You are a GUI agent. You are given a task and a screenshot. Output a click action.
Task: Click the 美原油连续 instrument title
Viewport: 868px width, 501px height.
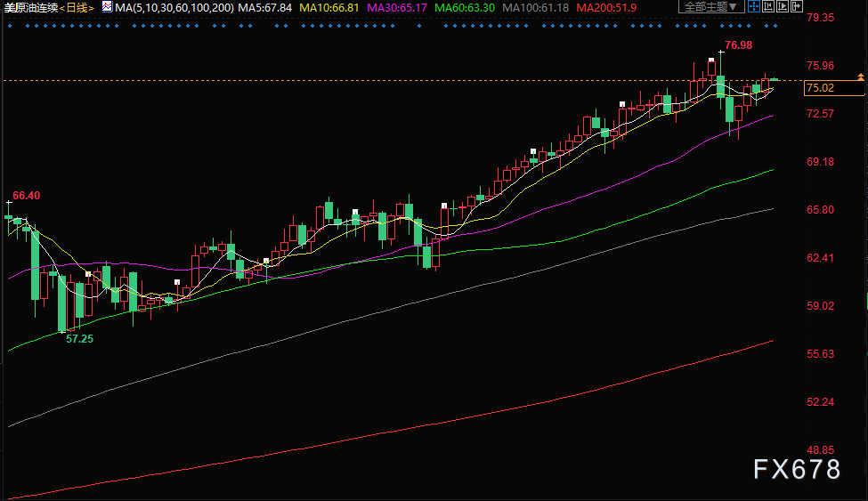tap(31, 8)
